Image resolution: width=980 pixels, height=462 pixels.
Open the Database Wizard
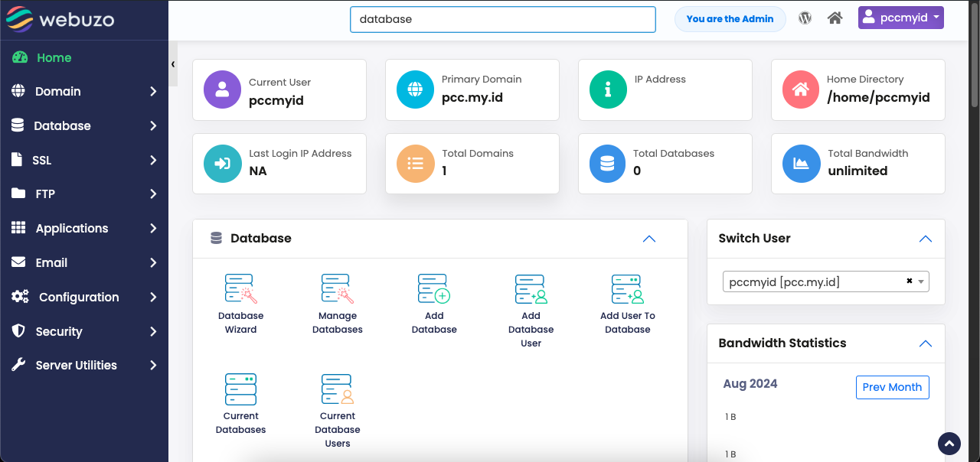240,303
